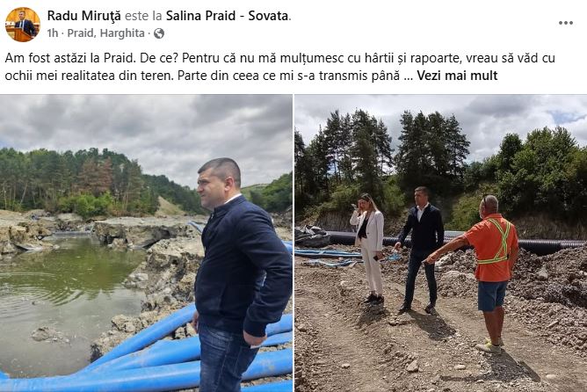
Task: Select the orange-vest worker in the right photo
Action: tap(487, 273)
